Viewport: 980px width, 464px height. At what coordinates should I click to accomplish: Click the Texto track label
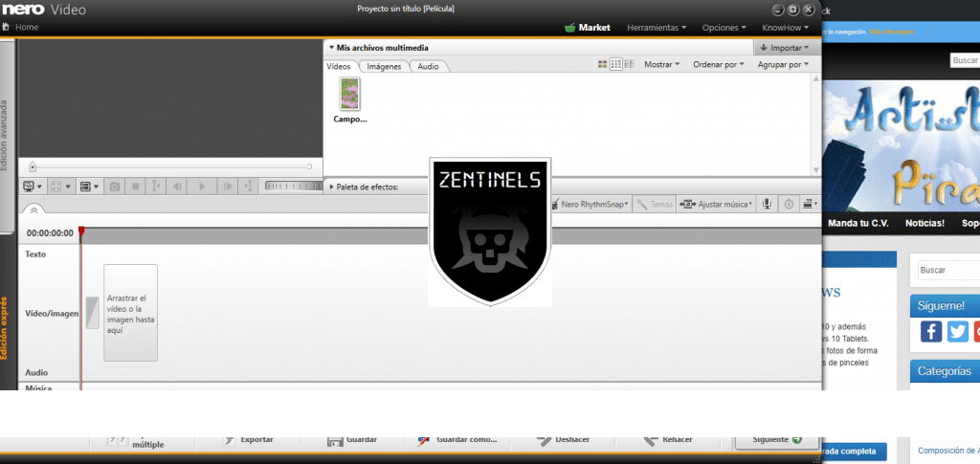pos(35,254)
